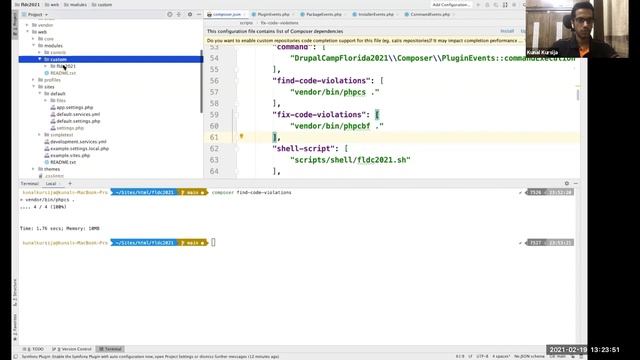Collapse the modules folder
Viewport: 640px width, 360px height.
pos(33,46)
